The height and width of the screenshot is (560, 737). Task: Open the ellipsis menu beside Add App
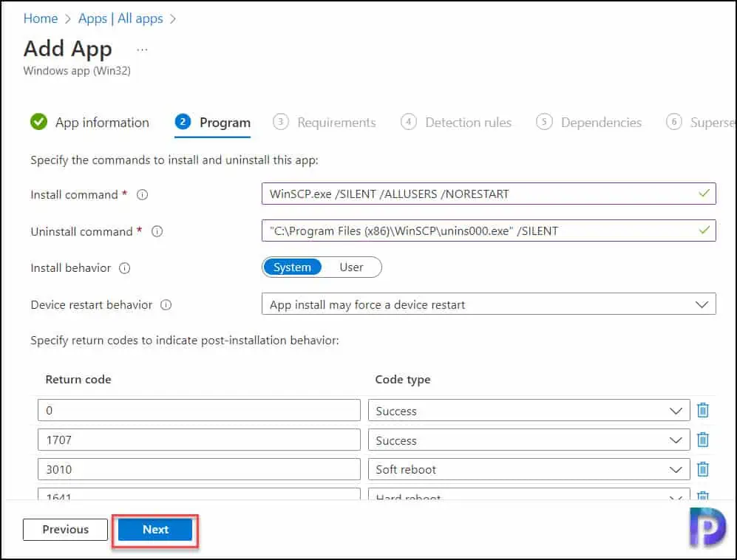click(x=142, y=49)
